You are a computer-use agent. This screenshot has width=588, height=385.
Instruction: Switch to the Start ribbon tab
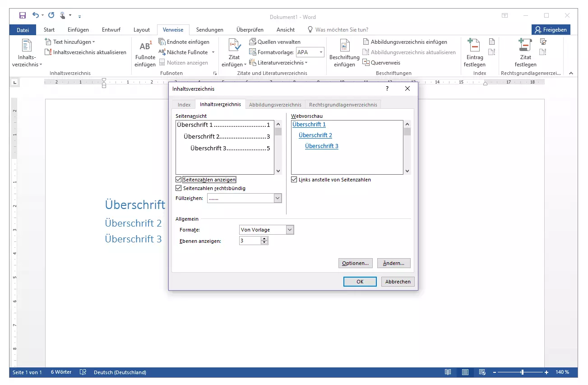(x=49, y=30)
